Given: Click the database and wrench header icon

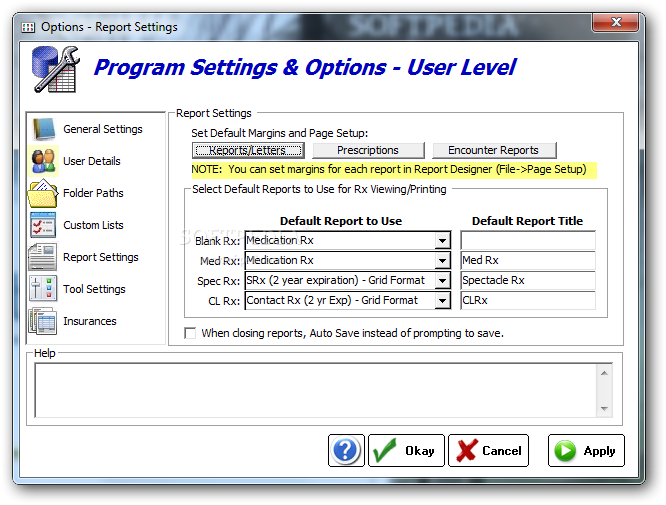Looking at the screenshot, I should (x=56, y=69).
